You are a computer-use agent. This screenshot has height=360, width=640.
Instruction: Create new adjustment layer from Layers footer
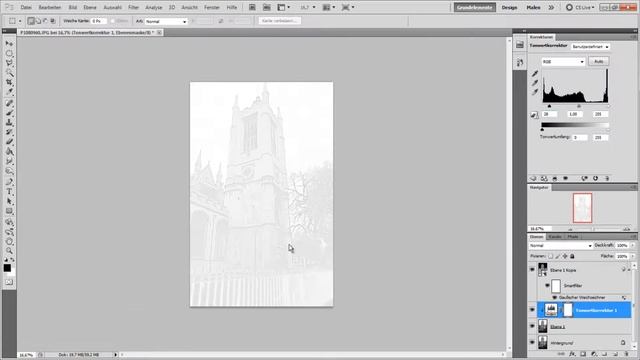click(x=594, y=354)
